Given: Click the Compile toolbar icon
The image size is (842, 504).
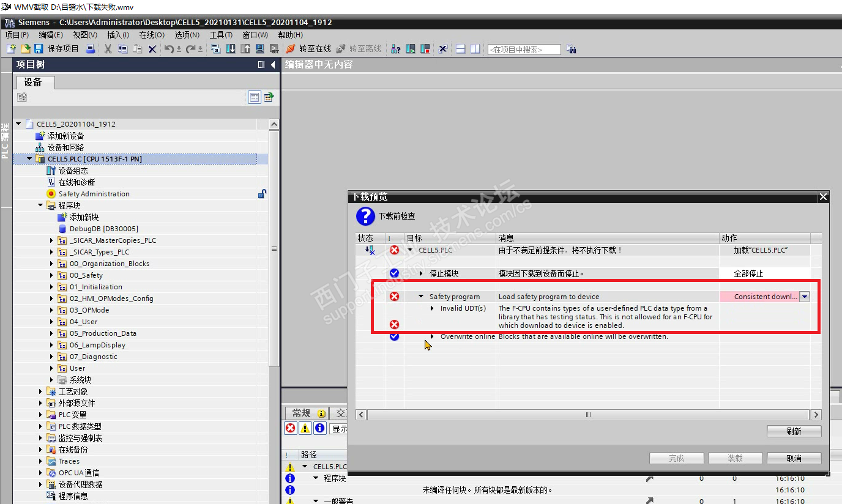Looking at the screenshot, I should coord(215,49).
